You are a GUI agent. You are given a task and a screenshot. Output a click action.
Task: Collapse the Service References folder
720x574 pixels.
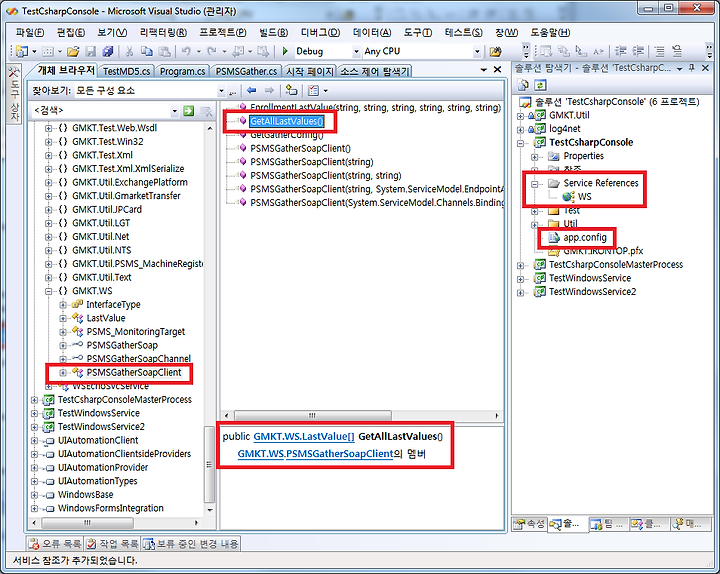tap(534, 184)
